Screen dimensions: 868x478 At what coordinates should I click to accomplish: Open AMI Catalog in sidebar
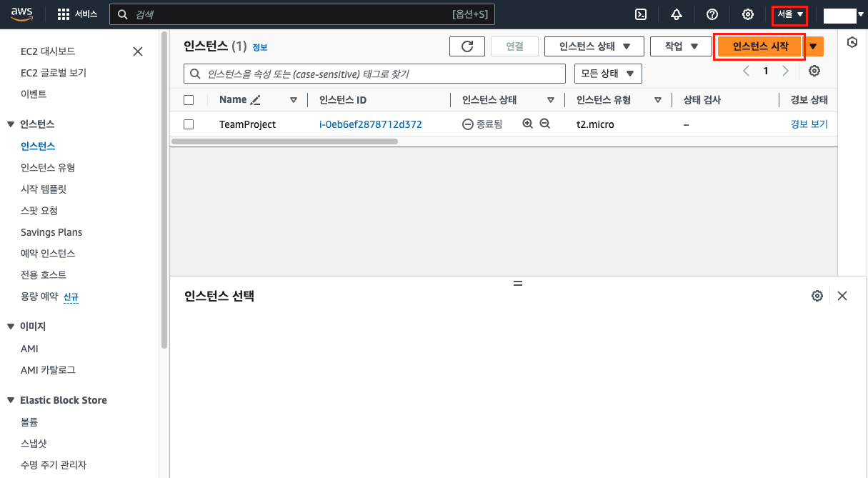(x=48, y=370)
